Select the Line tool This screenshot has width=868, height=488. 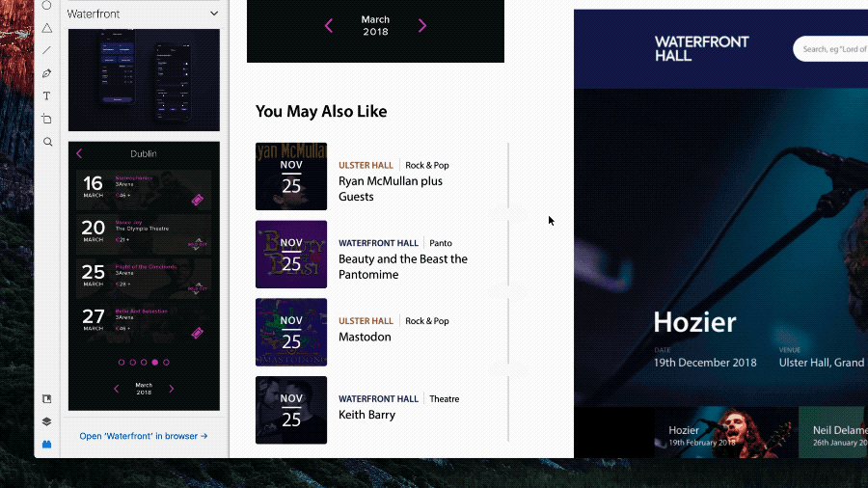point(46,50)
